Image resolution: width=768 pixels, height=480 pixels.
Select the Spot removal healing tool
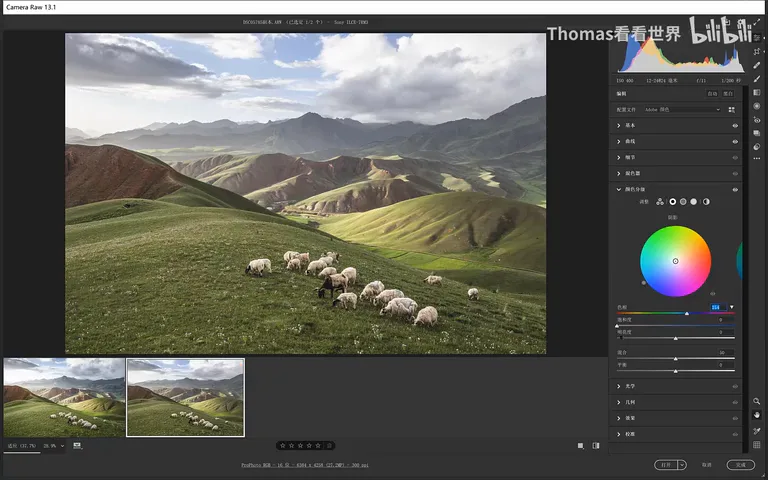(x=757, y=65)
